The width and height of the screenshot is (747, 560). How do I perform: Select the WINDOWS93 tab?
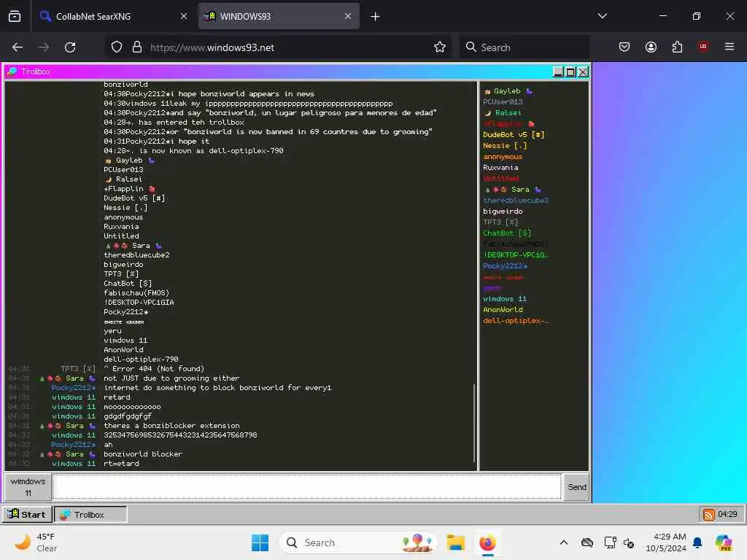[x=279, y=16]
